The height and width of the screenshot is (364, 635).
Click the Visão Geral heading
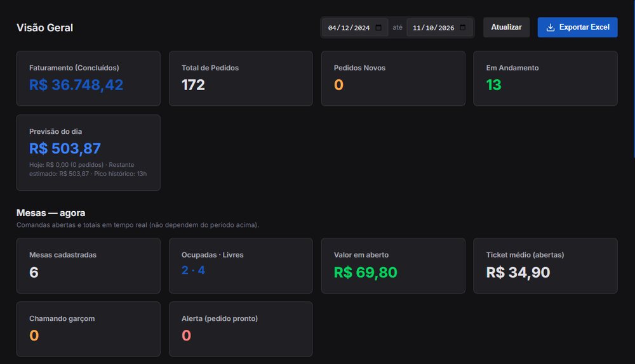point(44,27)
